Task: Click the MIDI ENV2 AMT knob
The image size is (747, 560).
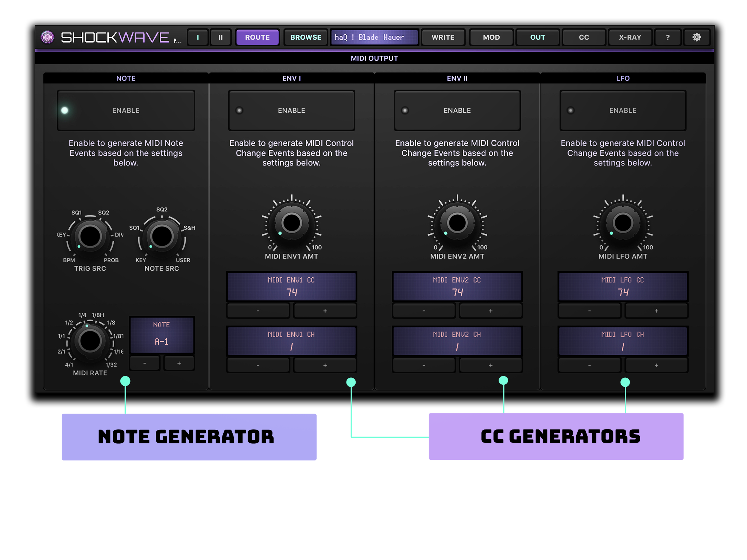Action: [457, 223]
